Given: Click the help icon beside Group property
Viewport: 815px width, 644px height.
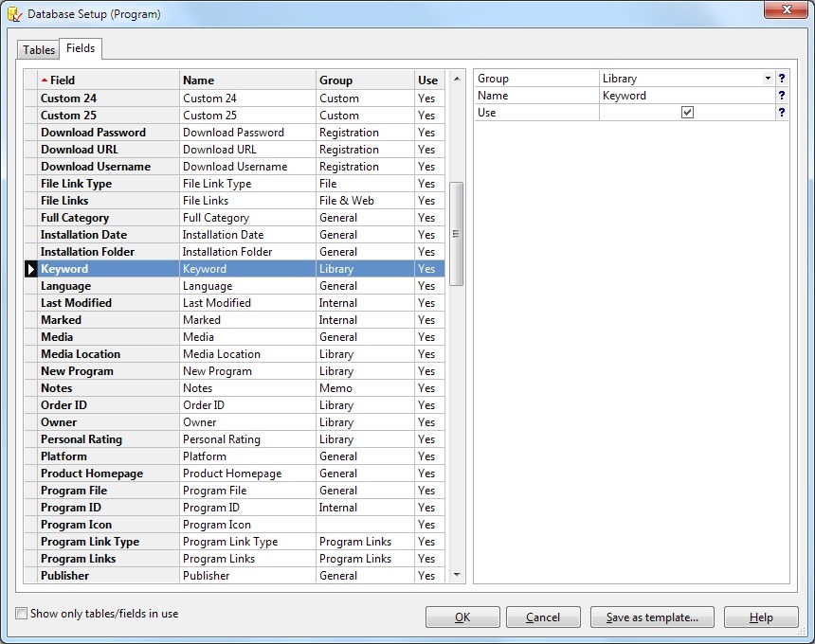Looking at the screenshot, I should pyautogui.click(x=781, y=79).
